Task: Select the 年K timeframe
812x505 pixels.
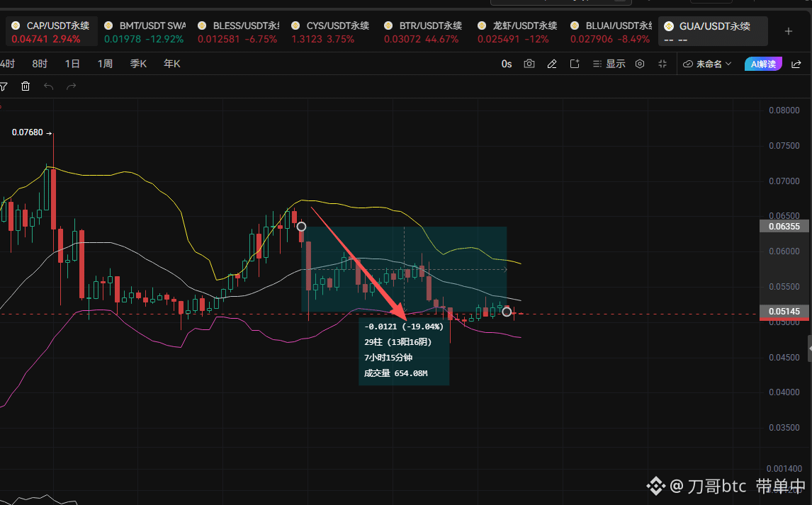Action: 172,64
